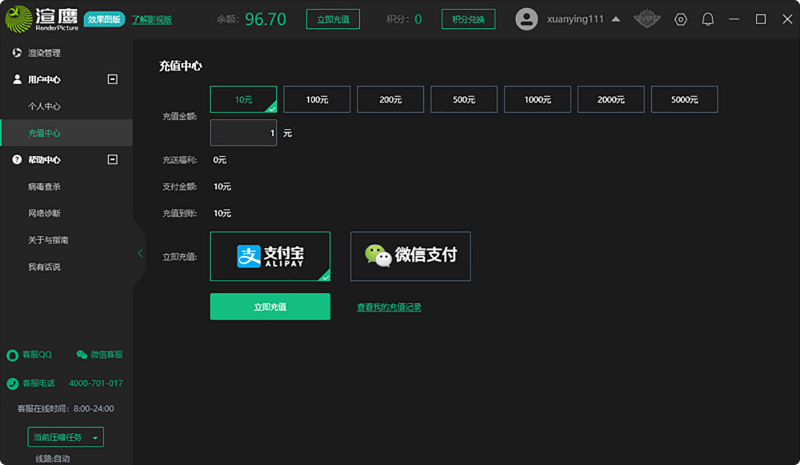Click the 客服在线时间: 8:00-24:00 text
The width and height of the screenshot is (800, 465).
66,409
